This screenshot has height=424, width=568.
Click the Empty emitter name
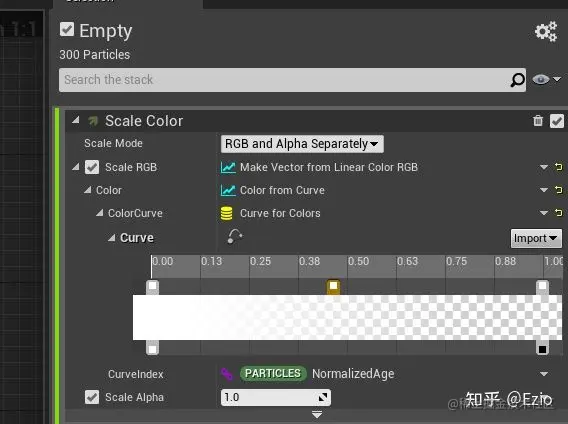[105, 31]
